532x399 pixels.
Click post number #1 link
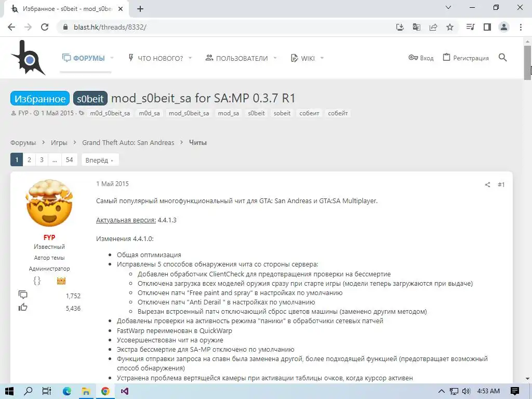click(501, 184)
